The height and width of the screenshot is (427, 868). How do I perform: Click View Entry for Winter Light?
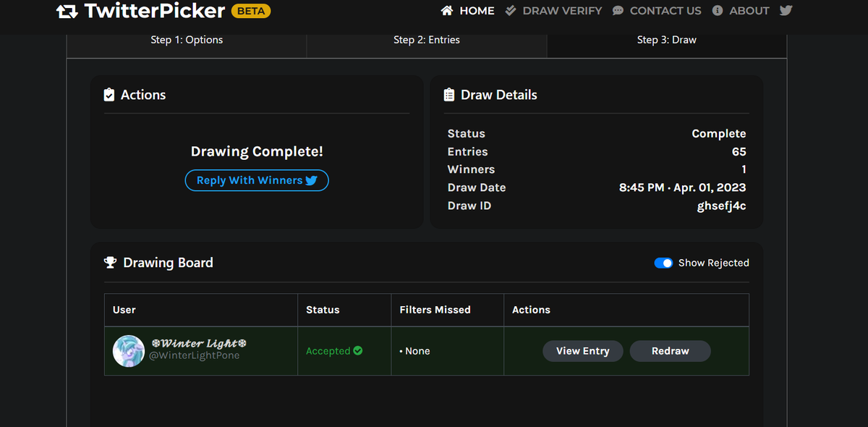pyautogui.click(x=583, y=351)
